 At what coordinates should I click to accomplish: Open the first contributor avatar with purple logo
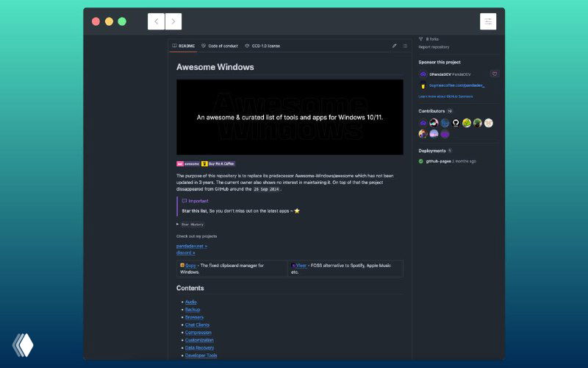423,123
